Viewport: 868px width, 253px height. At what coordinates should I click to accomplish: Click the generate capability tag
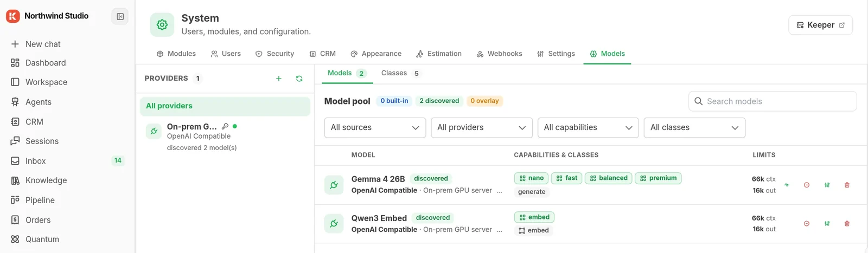tap(532, 192)
